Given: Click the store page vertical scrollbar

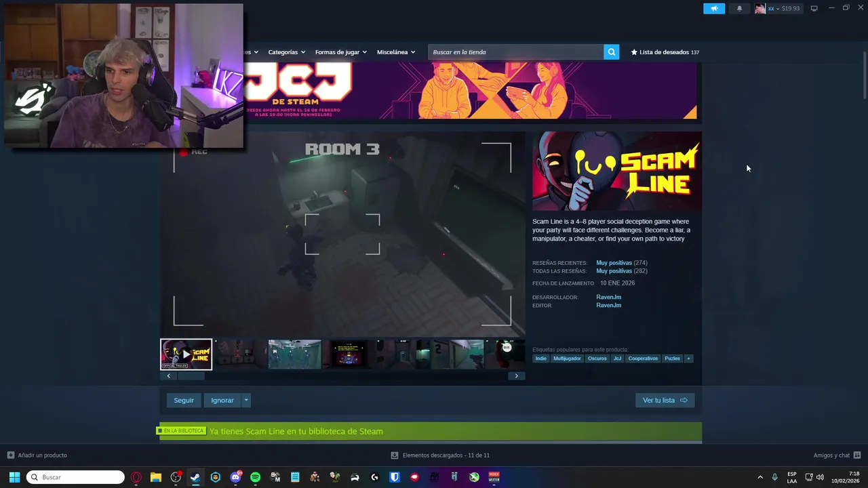Looking at the screenshot, I should pyautogui.click(x=864, y=75).
